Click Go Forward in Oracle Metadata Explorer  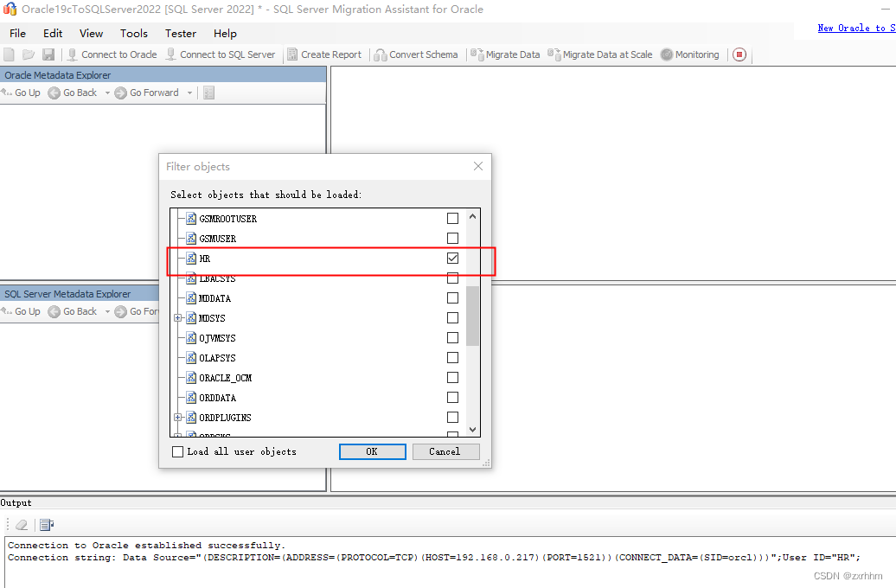(x=147, y=93)
